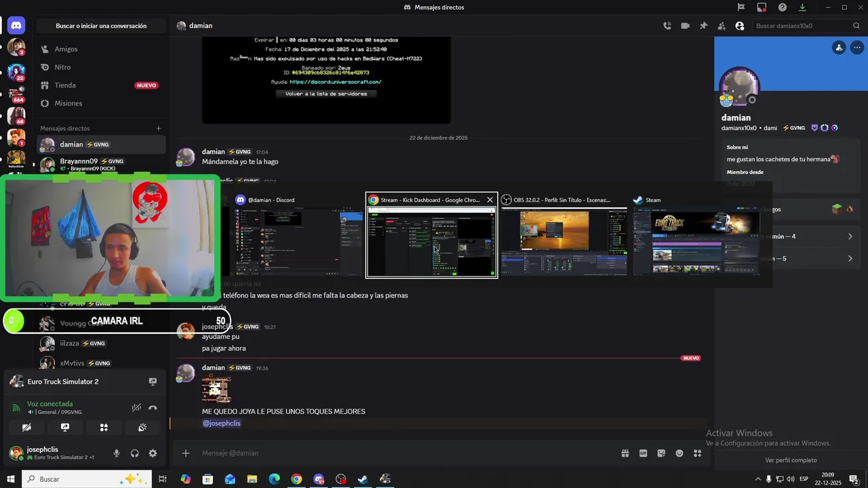Open Steam from the taskbar
868x488 pixels.
point(363,479)
